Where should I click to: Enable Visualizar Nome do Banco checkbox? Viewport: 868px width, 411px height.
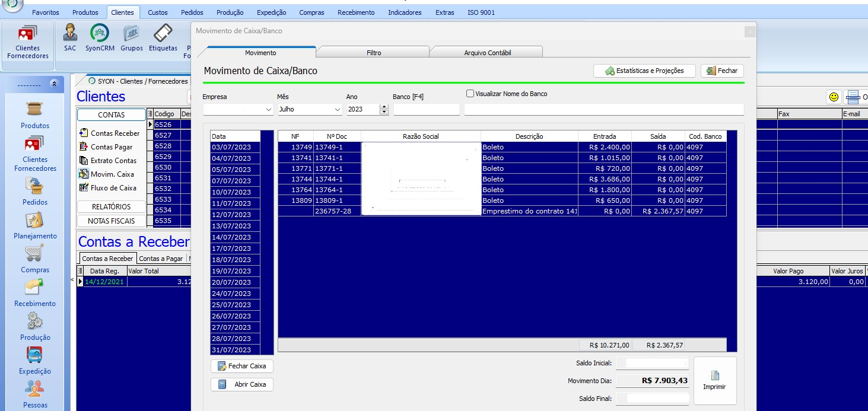(470, 94)
